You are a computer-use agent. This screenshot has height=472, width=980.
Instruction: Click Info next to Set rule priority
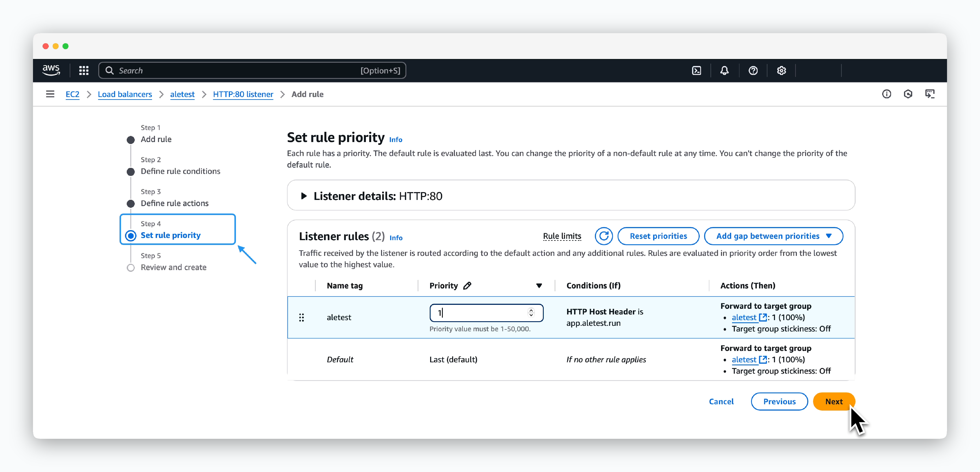(x=396, y=140)
